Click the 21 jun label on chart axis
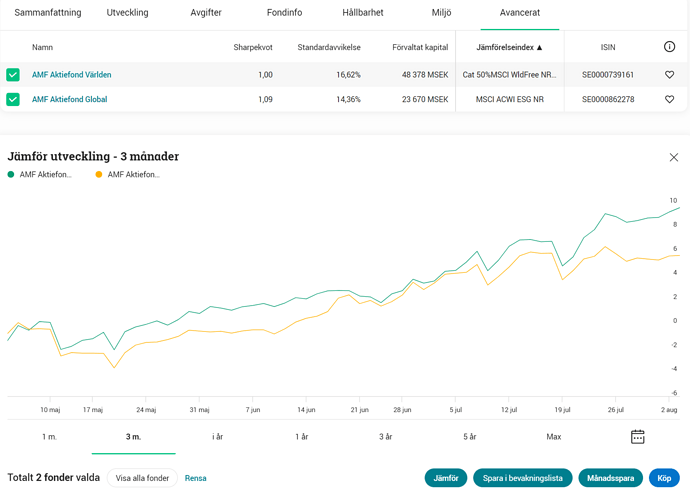The height and width of the screenshot is (497, 690). point(360,410)
